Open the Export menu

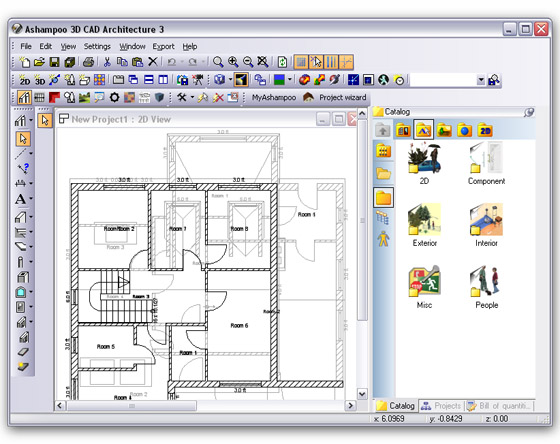[164, 46]
